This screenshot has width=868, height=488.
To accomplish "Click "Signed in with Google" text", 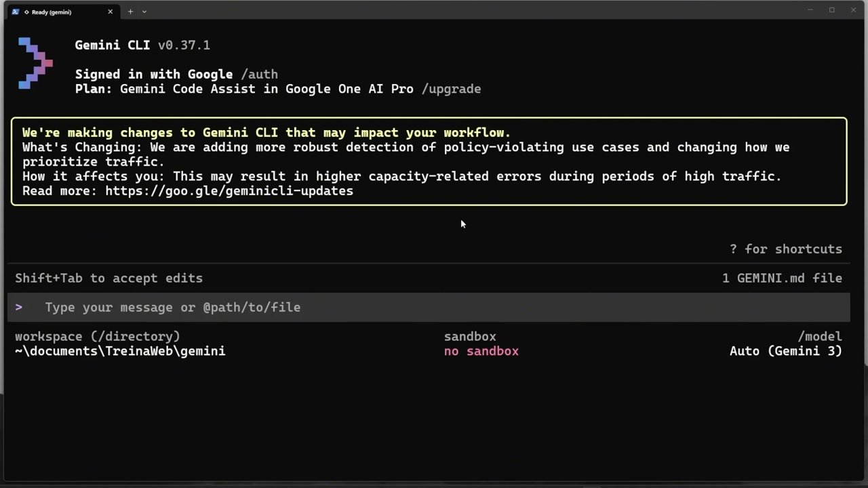I will (x=154, y=75).
